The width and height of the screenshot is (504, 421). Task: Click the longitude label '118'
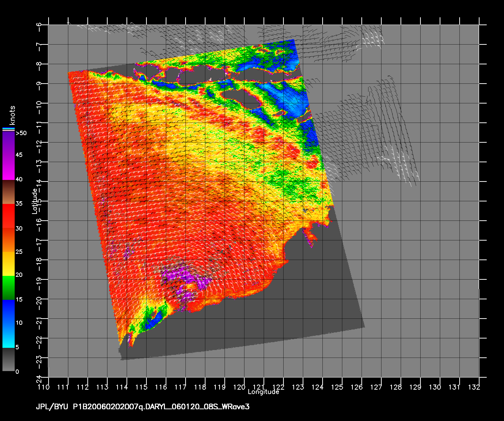(x=200, y=387)
